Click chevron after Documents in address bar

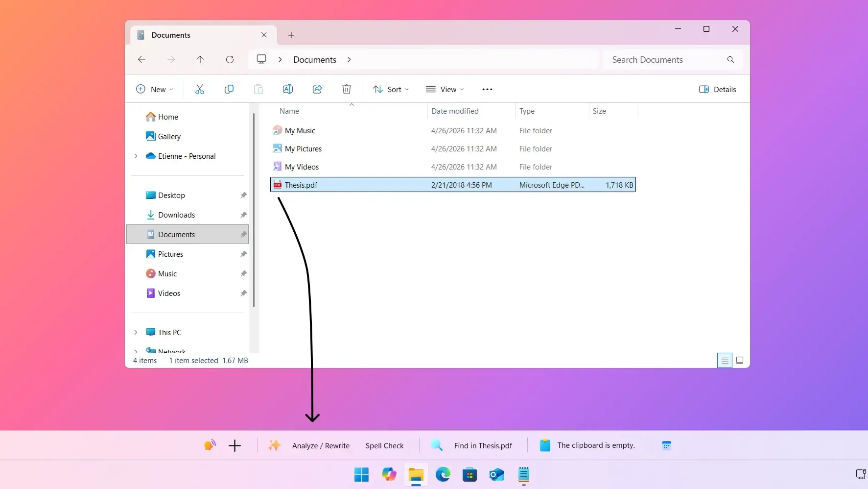pos(349,59)
